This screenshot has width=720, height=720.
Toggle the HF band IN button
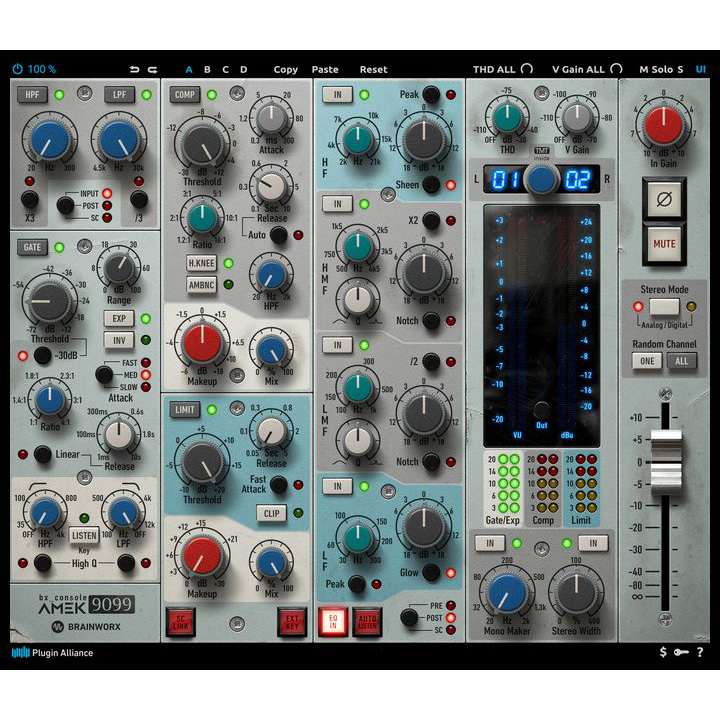338,95
